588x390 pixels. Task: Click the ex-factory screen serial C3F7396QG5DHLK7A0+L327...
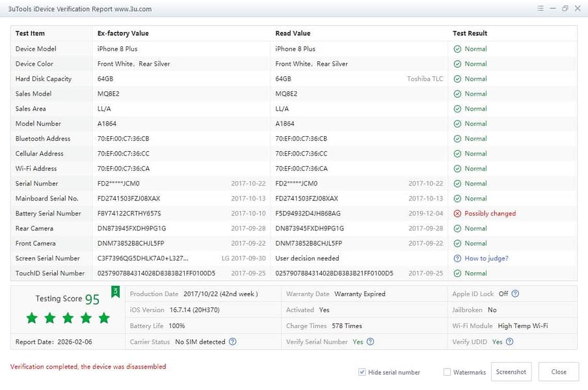(x=143, y=258)
